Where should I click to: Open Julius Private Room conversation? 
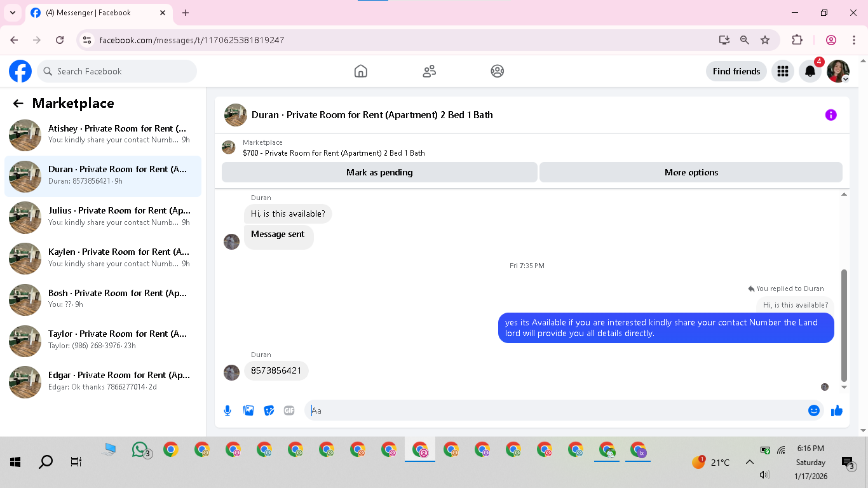pyautogui.click(x=103, y=217)
